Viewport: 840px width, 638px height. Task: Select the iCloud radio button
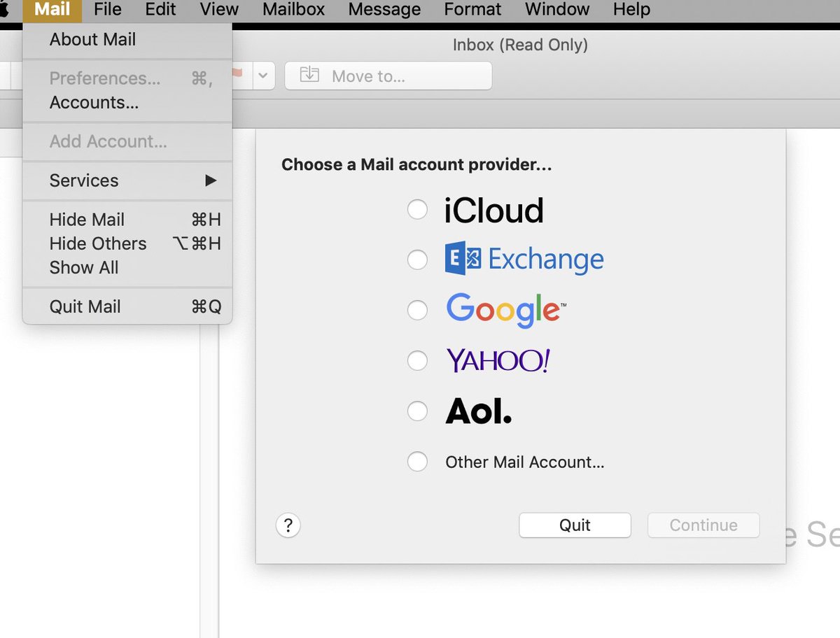point(417,210)
